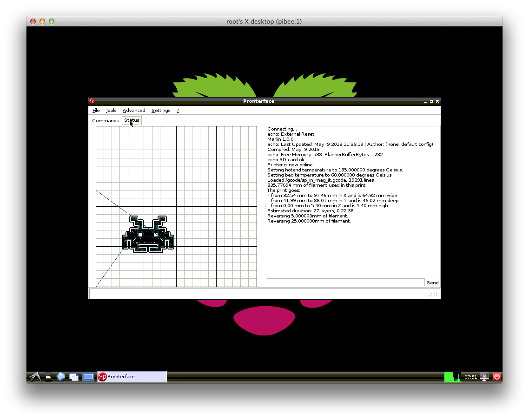
Task: Click 'Setting hotend temperature to 185' line
Action: point(335,170)
